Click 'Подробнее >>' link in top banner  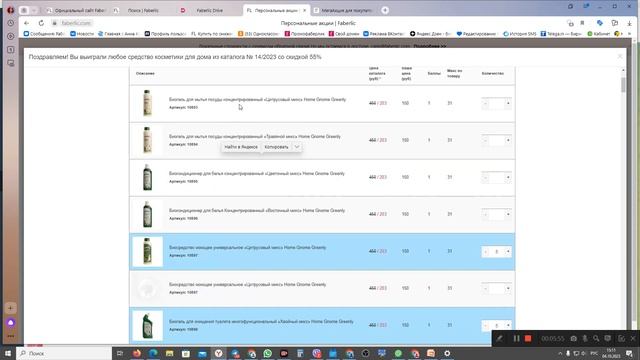coord(430,46)
